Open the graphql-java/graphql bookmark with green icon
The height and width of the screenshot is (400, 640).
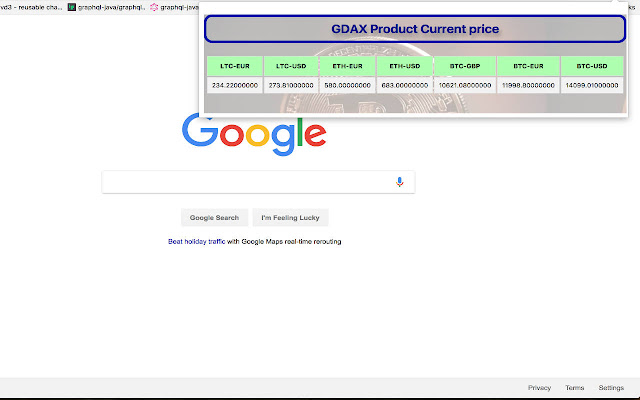(106, 7)
